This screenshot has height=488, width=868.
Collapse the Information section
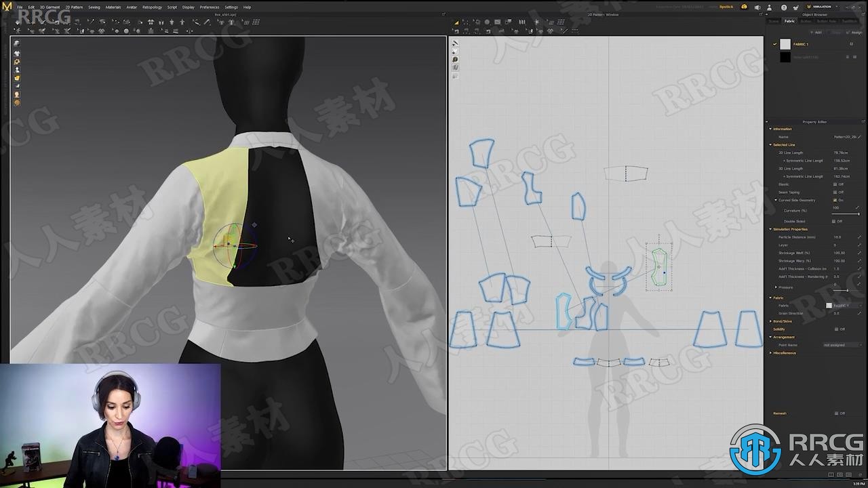pyautogui.click(x=770, y=129)
